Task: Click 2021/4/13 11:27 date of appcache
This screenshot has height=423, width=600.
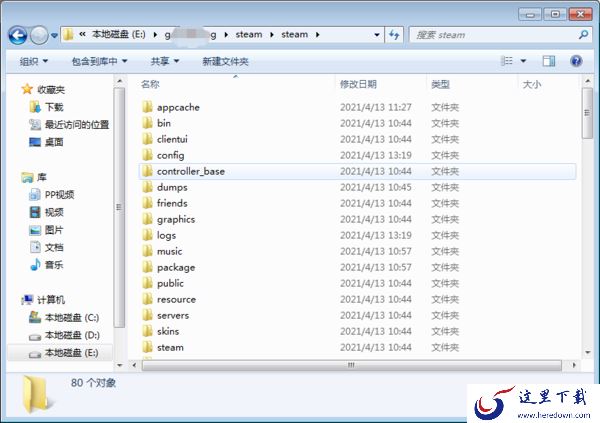Action: pos(376,107)
